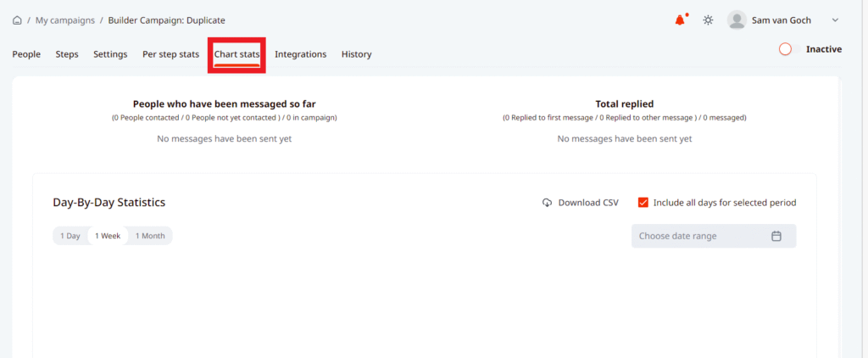The width and height of the screenshot is (868, 358).
Task: Expand the user account dropdown chevron
Action: (834, 20)
